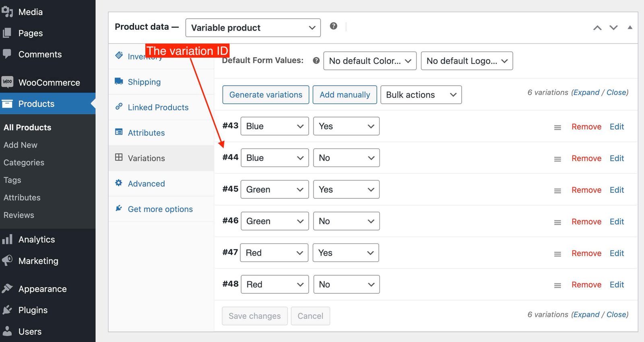This screenshot has height=342, width=644.
Task: Click the Cancel button
Action: 310,316
